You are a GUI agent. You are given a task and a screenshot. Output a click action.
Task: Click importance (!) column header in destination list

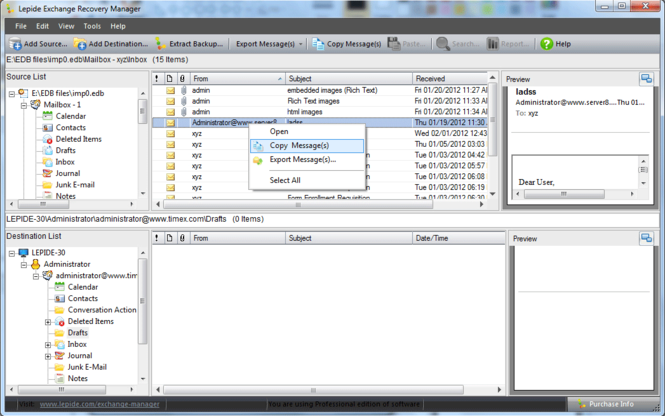coord(157,238)
